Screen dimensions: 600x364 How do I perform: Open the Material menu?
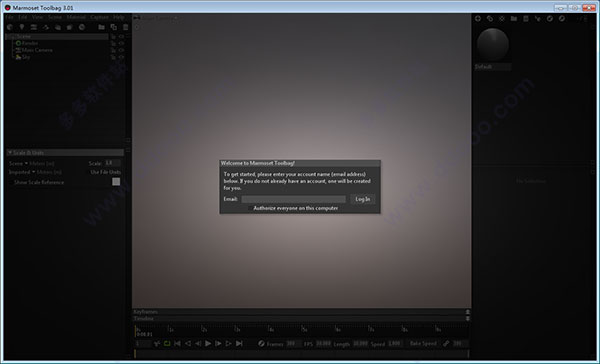(76, 17)
